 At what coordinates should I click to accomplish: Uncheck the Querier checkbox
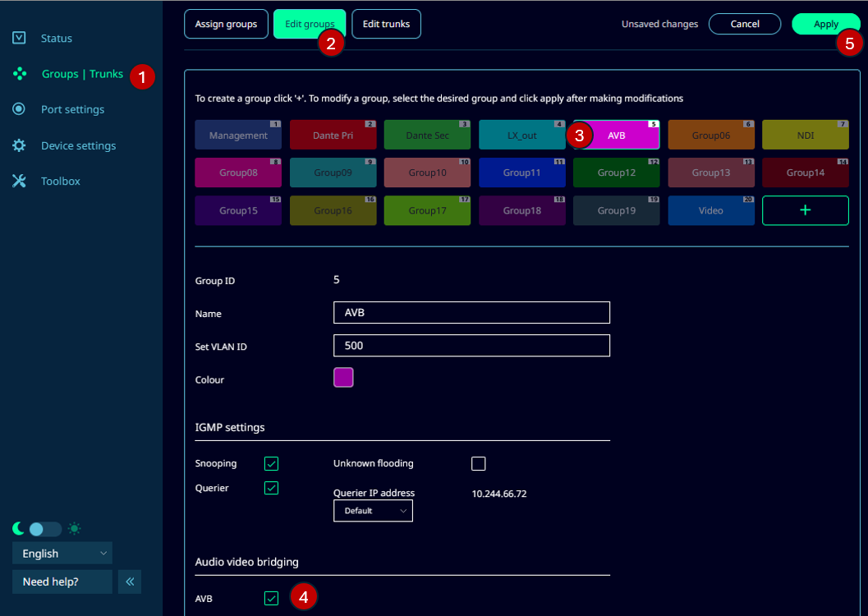(x=272, y=488)
